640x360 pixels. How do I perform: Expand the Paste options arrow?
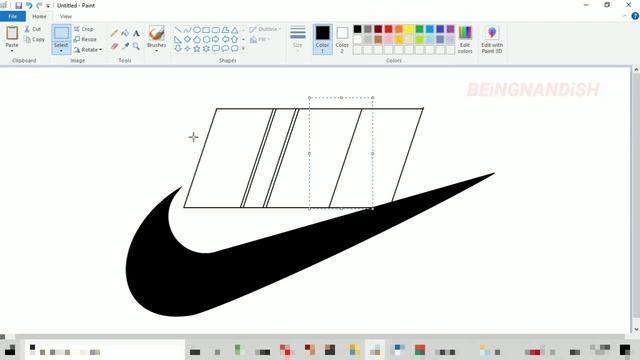coord(12,51)
